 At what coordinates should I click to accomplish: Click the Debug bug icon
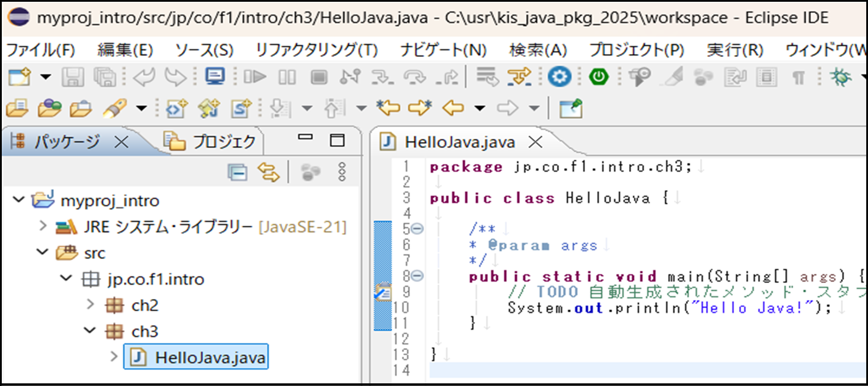click(840, 77)
